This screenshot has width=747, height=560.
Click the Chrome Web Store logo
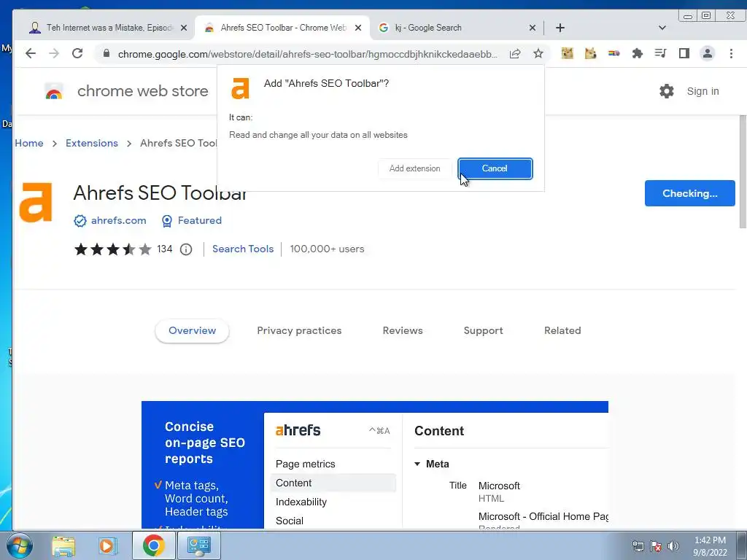(54, 91)
